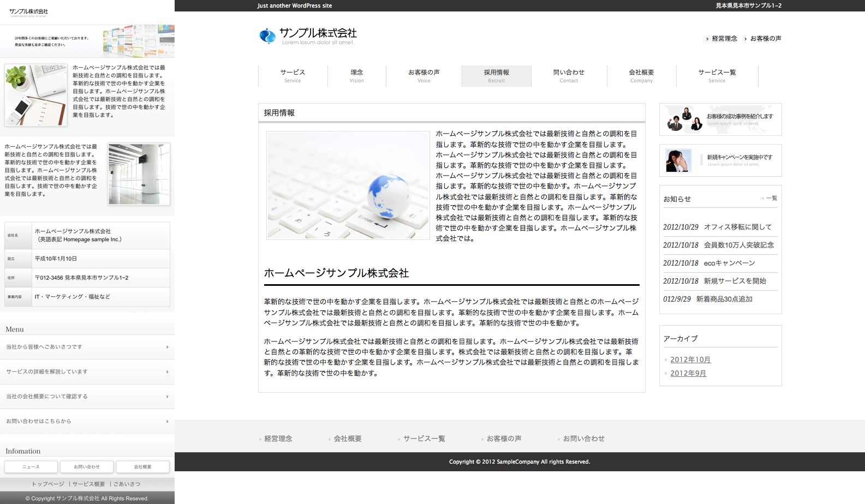Click the business people banner image

point(685,119)
